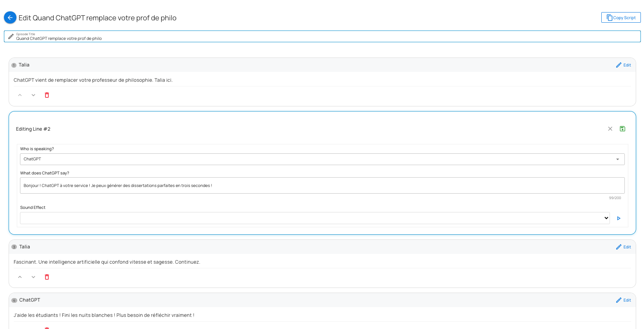Copy the script with Copy Script button
Image resolution: width=644 pixels, height=329 pixels.
(620, 18)
